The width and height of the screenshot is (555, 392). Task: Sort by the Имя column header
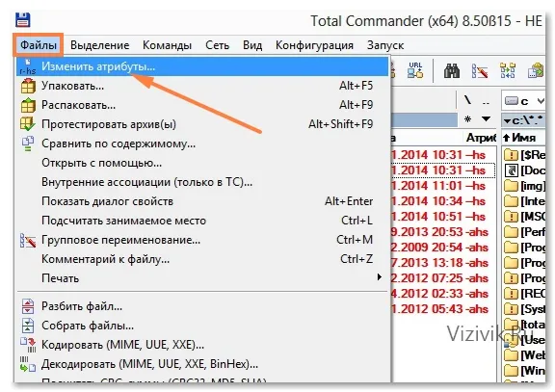[523, 138]
